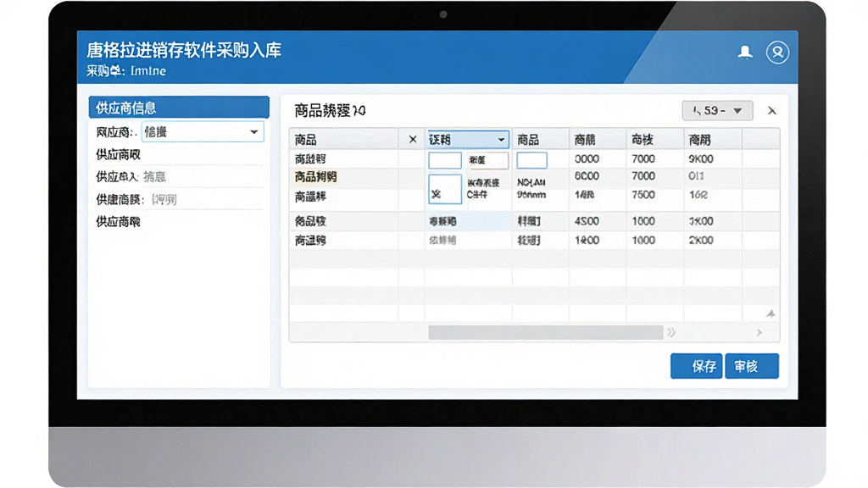Click the right arrow at the scrollbar's end
The image size is (868, 488).
point(759,332)
